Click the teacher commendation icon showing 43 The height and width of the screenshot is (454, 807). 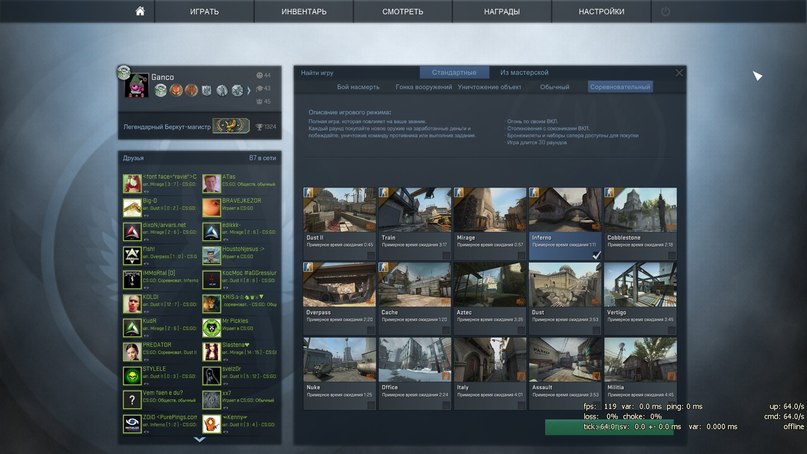point(259,89)
